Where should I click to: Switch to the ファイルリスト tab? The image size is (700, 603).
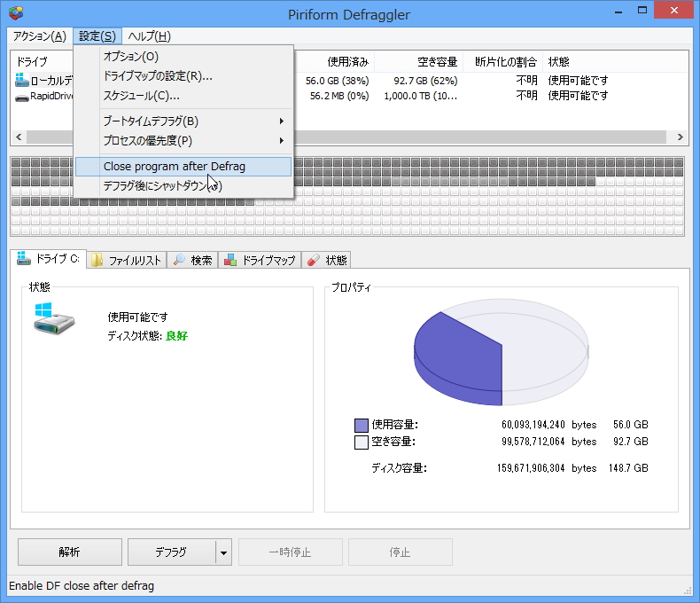point(127,260)
